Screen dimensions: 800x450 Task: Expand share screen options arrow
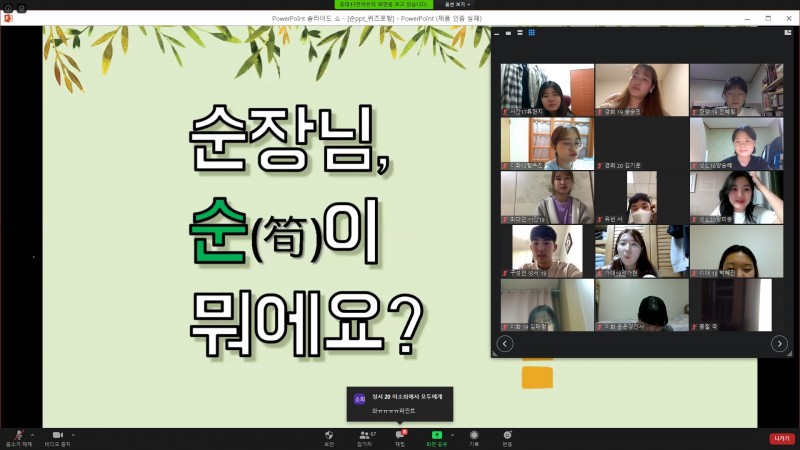(x=453, y=435)
